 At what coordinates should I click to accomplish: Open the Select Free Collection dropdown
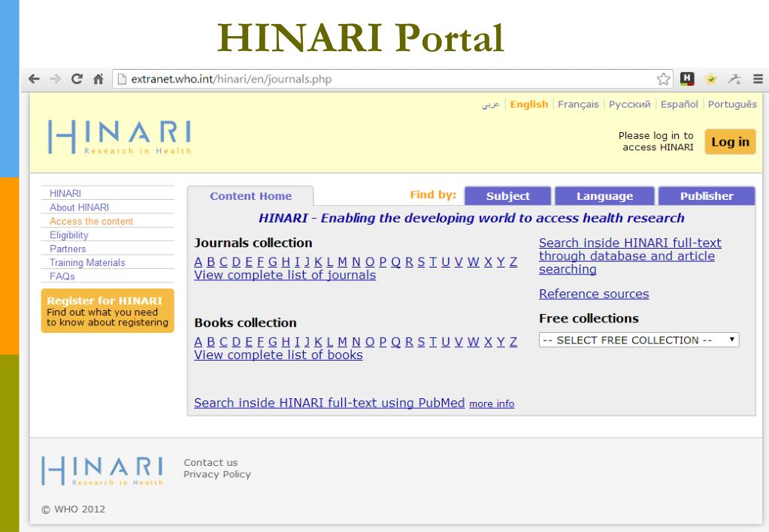tap(638, 340)
